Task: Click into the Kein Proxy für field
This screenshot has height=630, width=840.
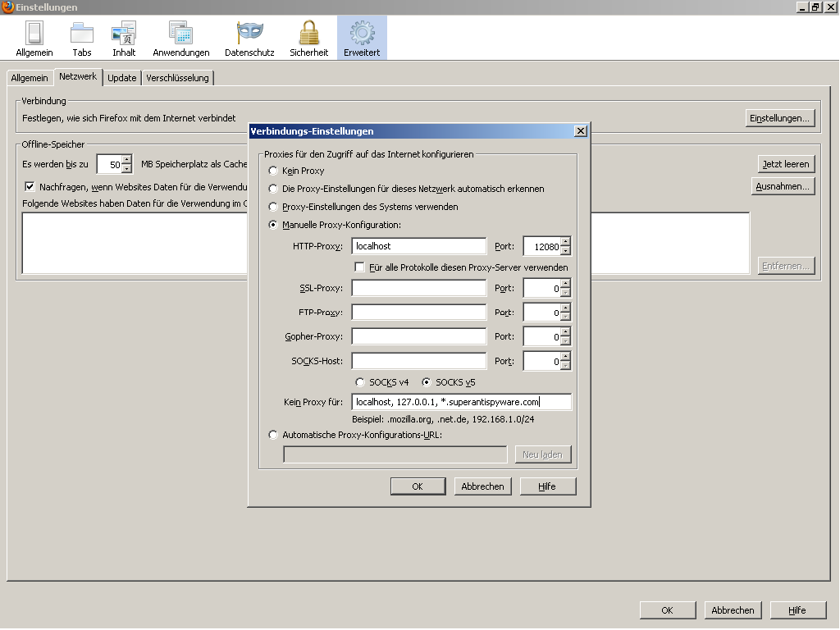Action: (x=461, y=402)
